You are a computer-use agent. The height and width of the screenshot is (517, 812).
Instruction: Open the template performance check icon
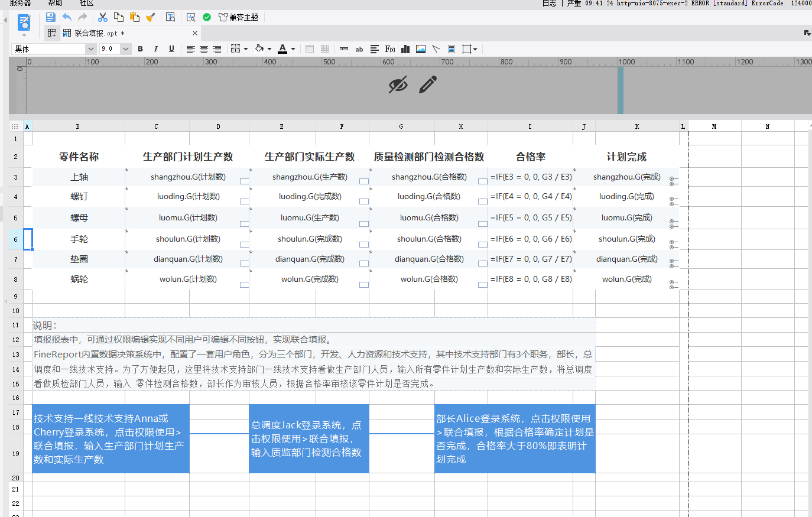coord(191,17)
